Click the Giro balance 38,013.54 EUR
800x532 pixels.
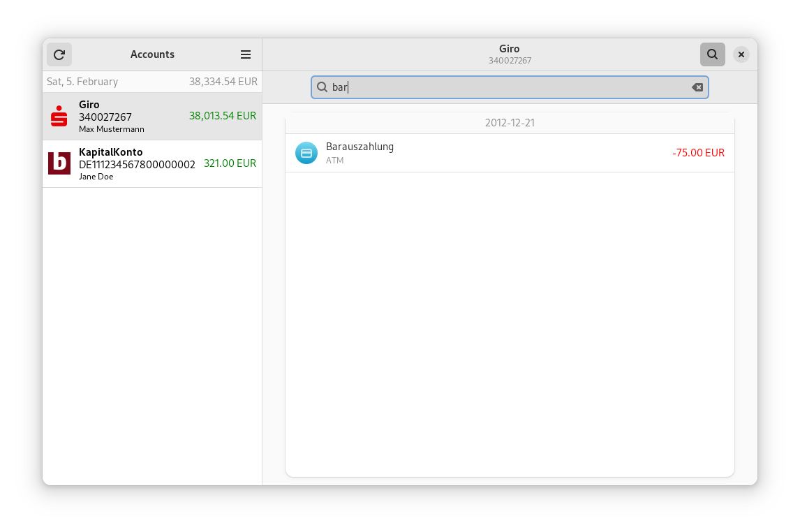[222, 116]
